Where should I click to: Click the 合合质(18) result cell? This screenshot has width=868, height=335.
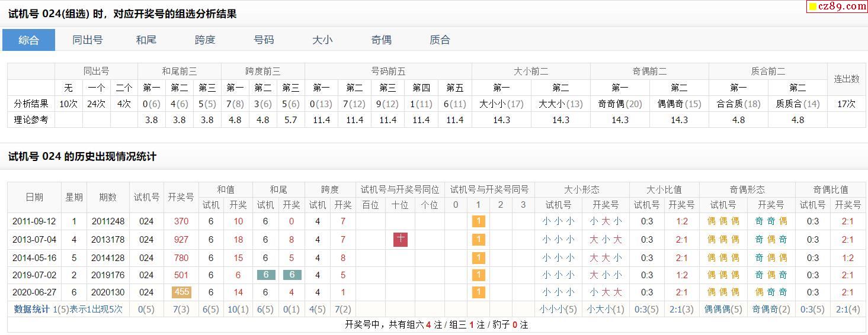coord(738,104)
